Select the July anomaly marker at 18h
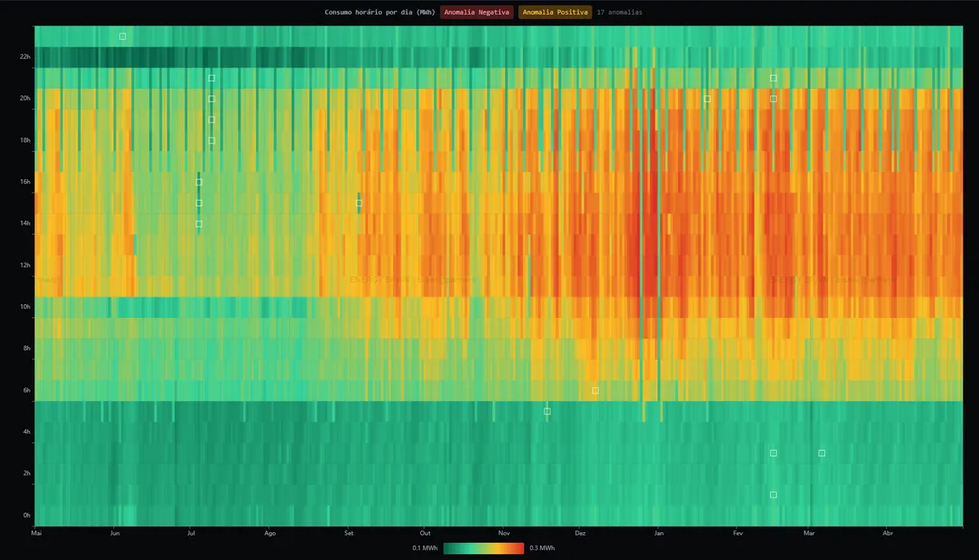This screenshot has width=979, height=560. point(211,140)
